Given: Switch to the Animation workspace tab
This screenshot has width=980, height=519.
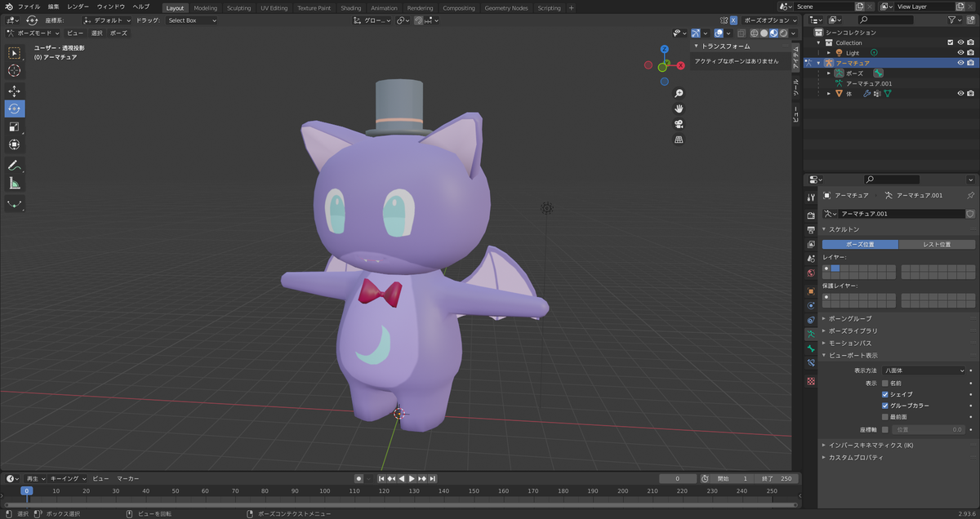Looking at the screenshot, I should [x=384, y=7].
